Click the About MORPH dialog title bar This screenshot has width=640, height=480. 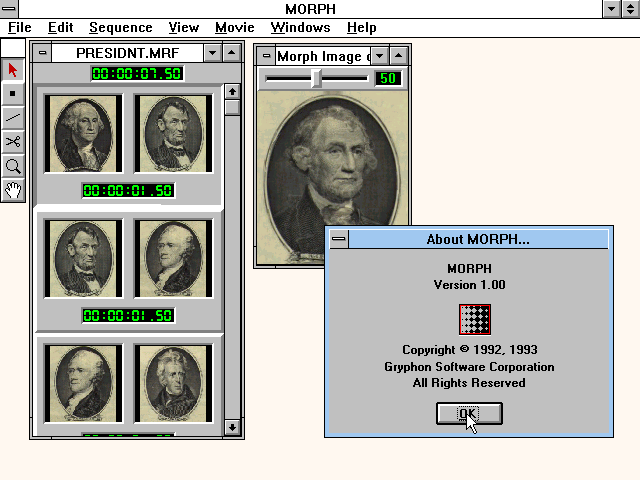(x=478, y=239)
